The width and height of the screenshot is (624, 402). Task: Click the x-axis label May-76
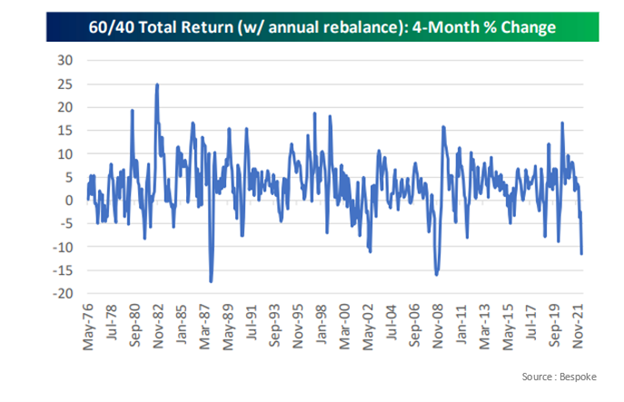tap(88, 327)
